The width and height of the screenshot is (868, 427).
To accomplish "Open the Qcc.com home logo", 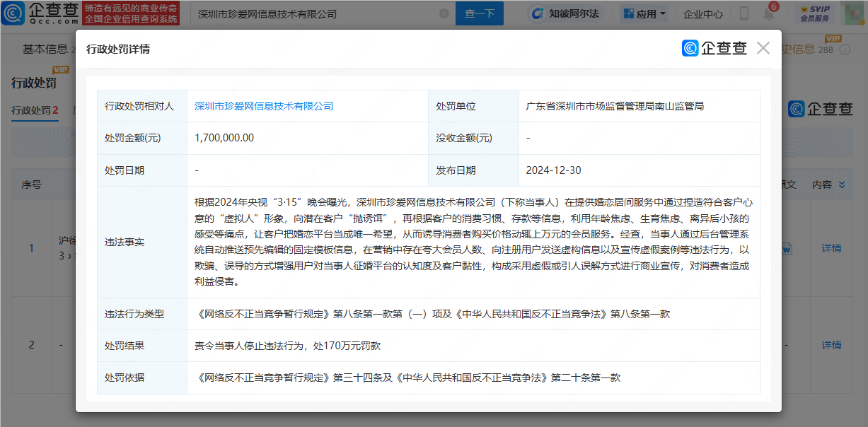I will 40,13.
